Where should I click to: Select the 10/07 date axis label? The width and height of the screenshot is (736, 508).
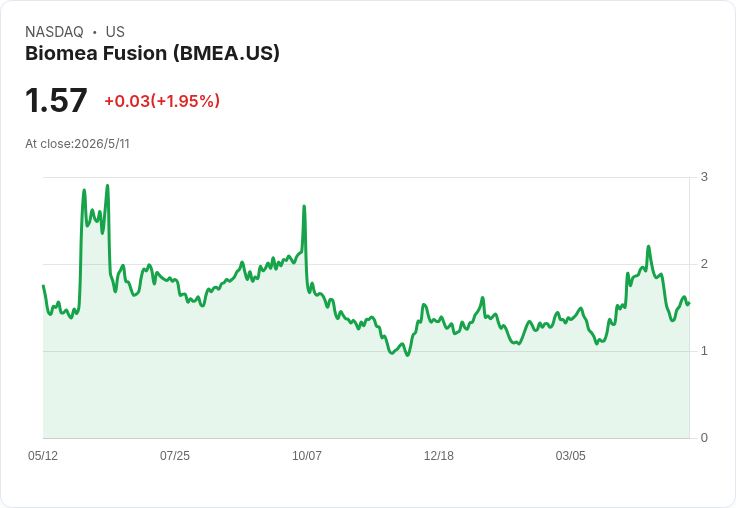pos(307,455)
